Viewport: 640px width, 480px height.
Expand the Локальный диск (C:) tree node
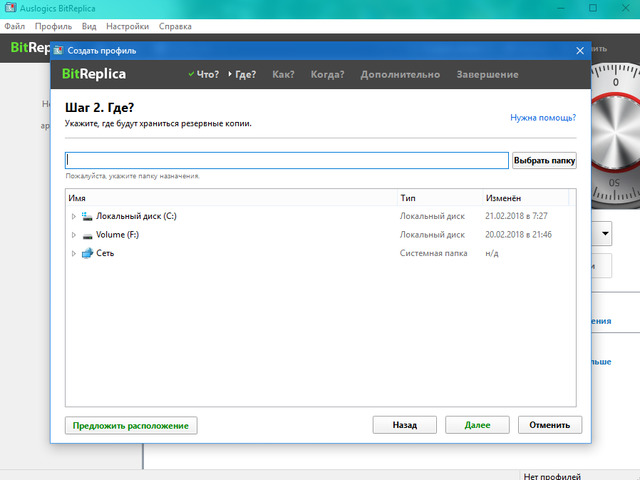(x=73, y=216)
